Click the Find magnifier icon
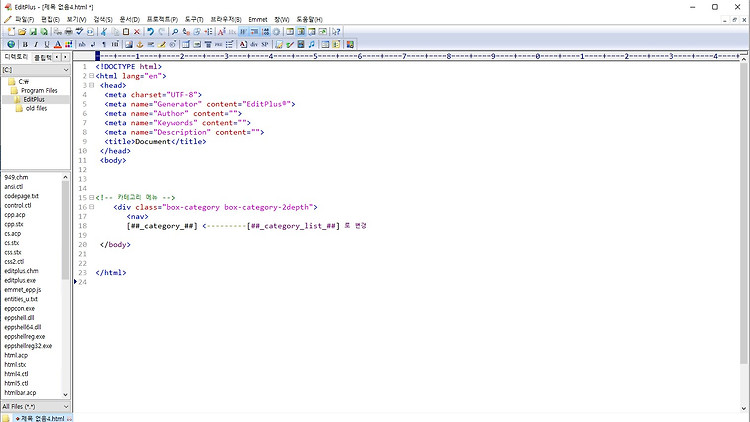This screenshot has width=750, height=422. click(175, 32)
